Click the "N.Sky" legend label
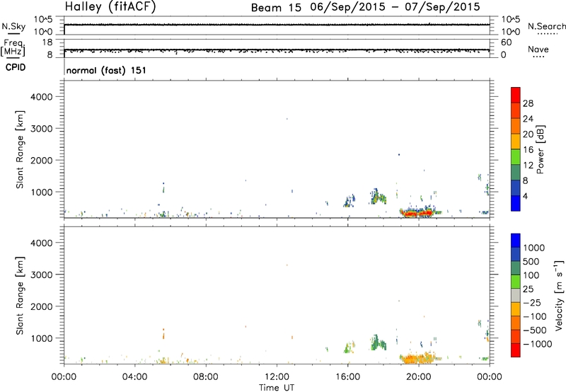The width and height of the screenshot is (566, 392). [13, 26]
